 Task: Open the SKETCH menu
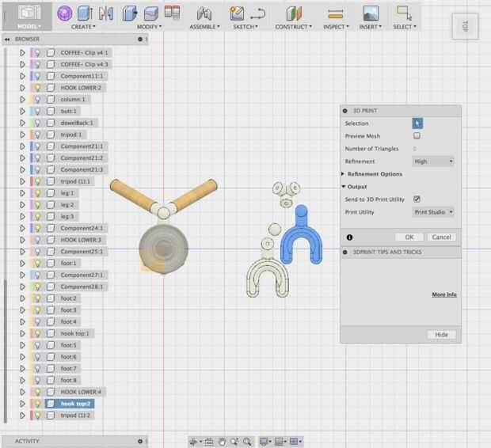coord(246,27)
